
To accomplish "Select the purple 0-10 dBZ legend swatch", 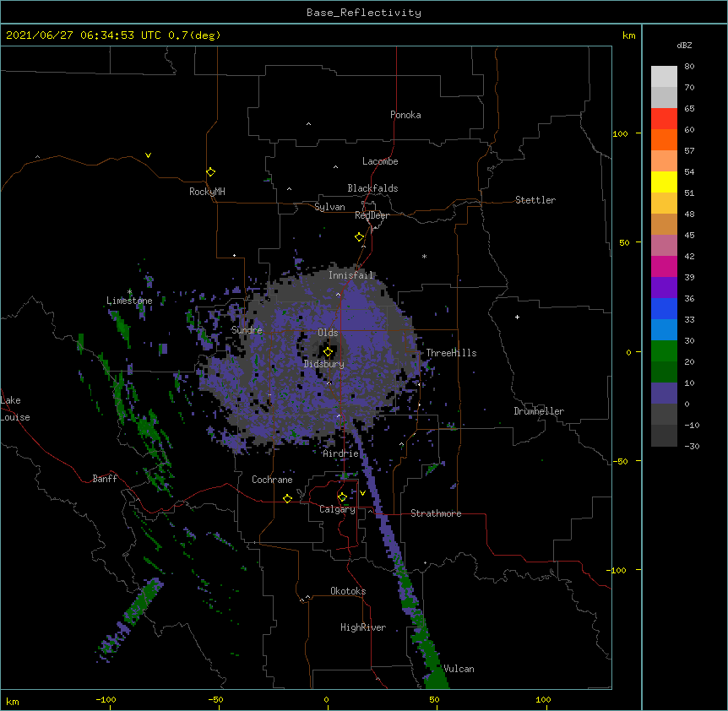I will click(664, 393).
